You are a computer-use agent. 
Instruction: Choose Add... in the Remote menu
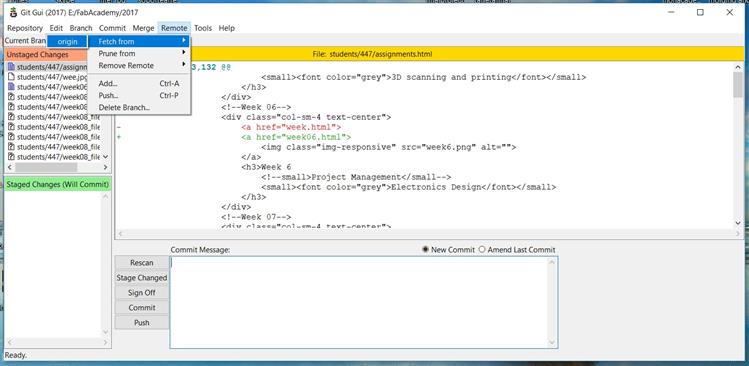coord(139,84)
